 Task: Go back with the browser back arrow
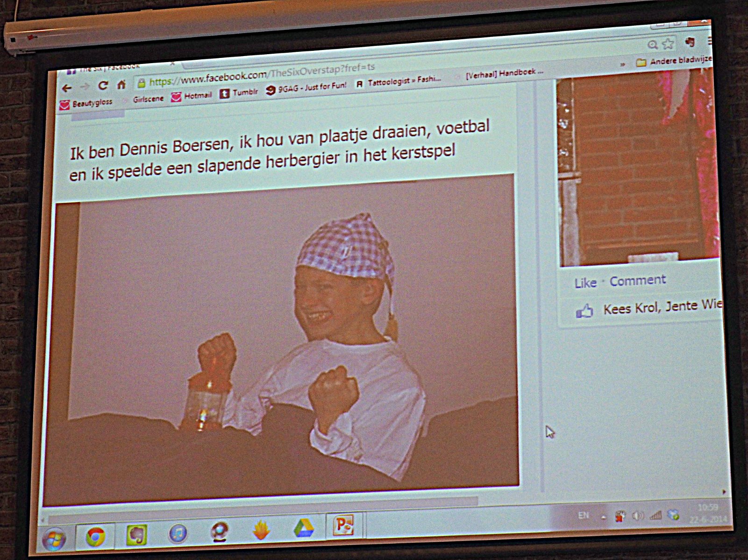click(x=67, y=88)
